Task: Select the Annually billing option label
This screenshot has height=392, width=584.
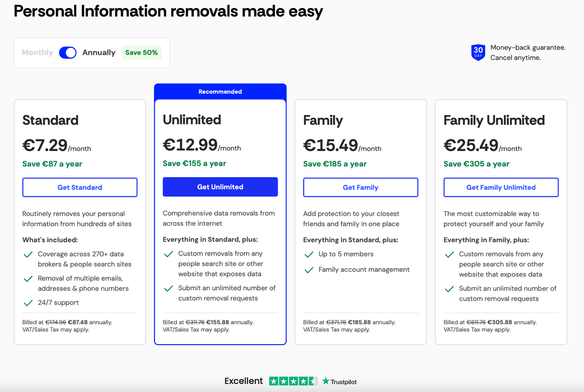Action: tap(99, 53)
